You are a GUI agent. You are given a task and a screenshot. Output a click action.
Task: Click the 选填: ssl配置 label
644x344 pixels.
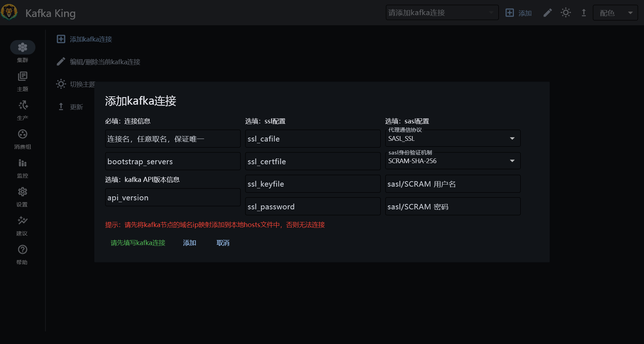coord(265,121)
